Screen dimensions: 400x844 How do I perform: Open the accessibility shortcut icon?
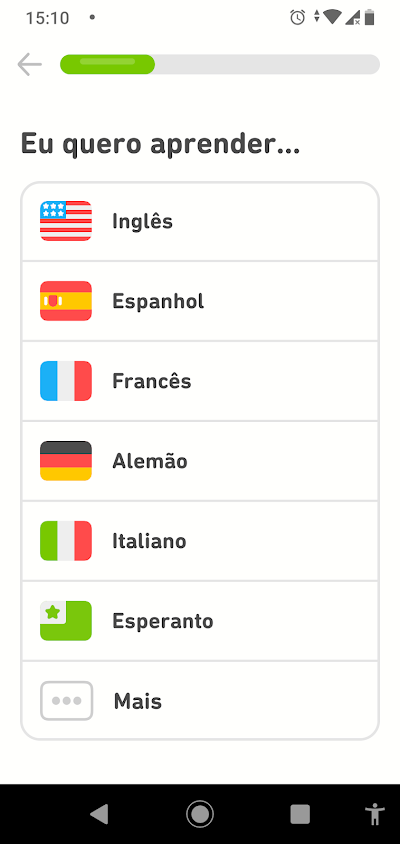373,814
